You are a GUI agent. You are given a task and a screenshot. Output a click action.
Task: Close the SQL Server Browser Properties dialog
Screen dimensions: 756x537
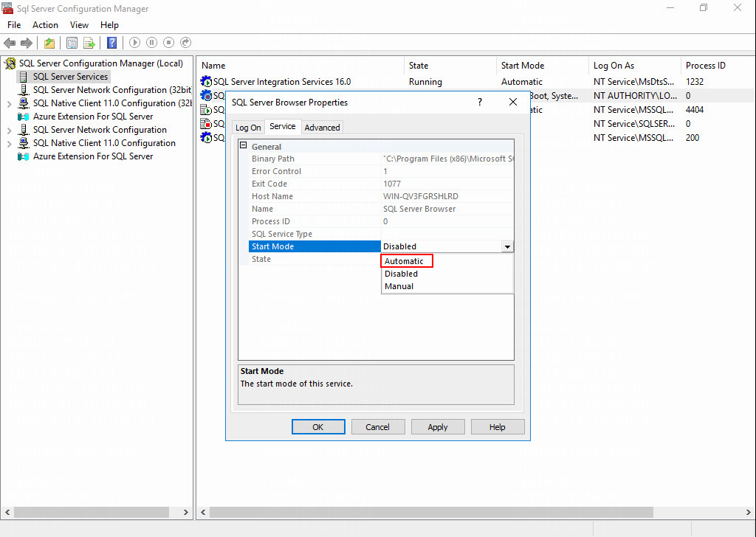tap(513, 102)
